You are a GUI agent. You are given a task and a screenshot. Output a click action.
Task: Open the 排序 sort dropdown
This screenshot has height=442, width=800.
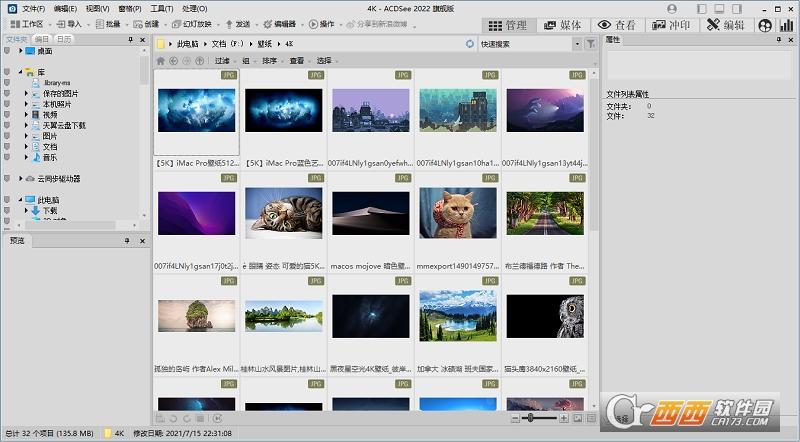271,61
